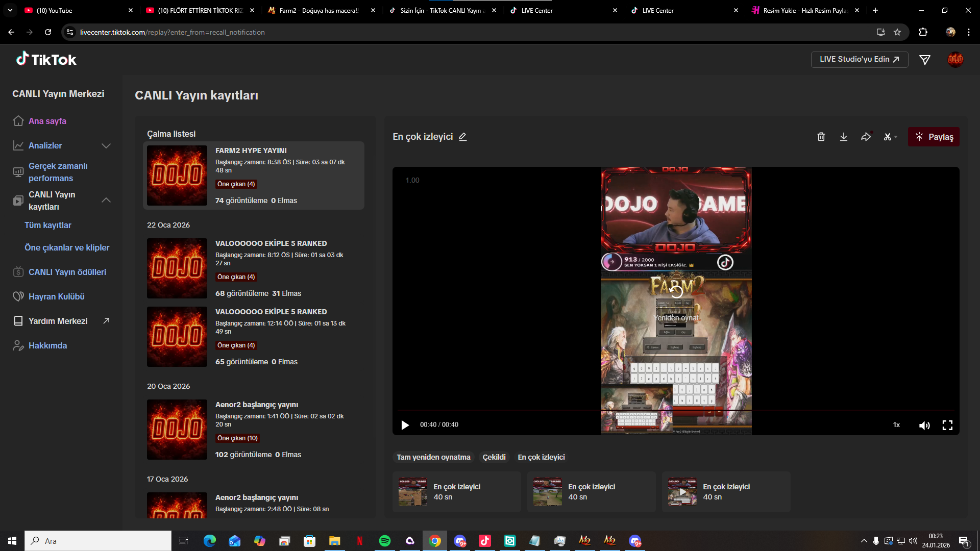Image resolution: width=980 pixels, height=551 pixels.
Task: Open File Explorer from taskbar
Action: tap(335, 541)
